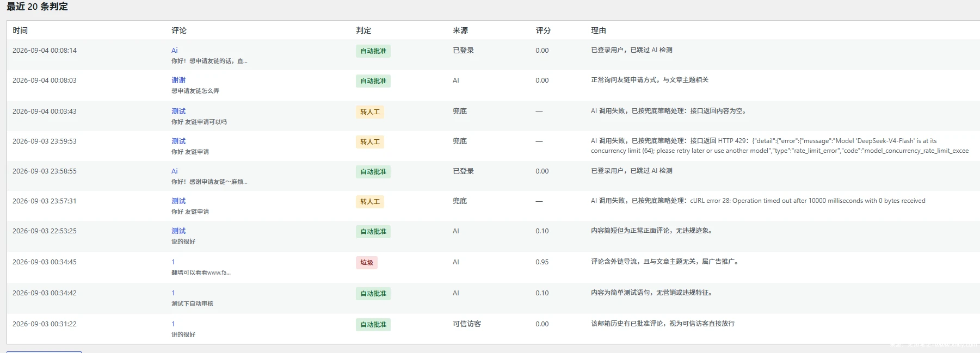
Task: Click the reason 评论含外链导流，且与文章主题无关
Action: (x=665, y=262)
